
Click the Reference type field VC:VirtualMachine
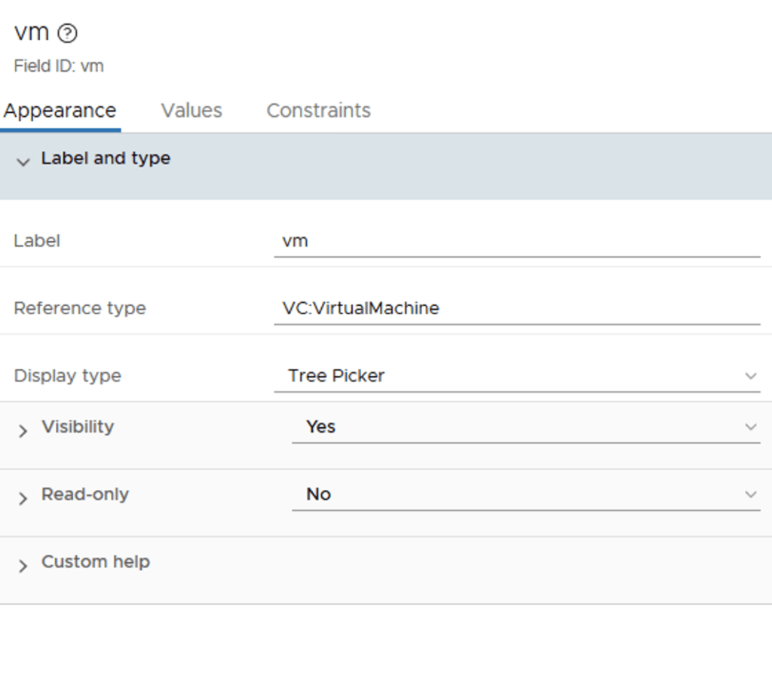pyautogui.click(x=516, y=308)
